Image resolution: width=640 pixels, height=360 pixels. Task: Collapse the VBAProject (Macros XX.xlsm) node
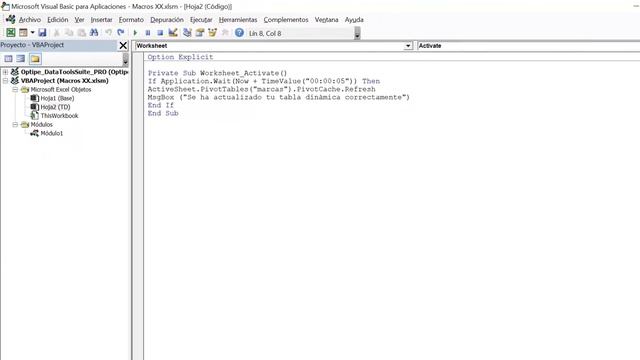(5, 81)
